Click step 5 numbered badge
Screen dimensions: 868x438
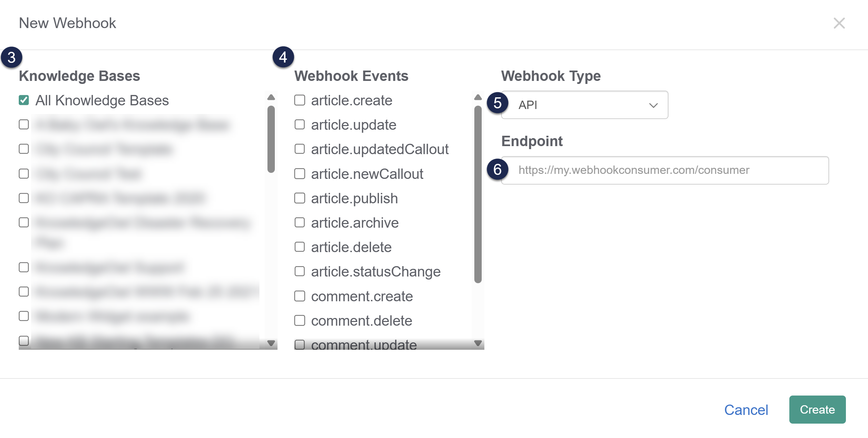coord(497,103)
